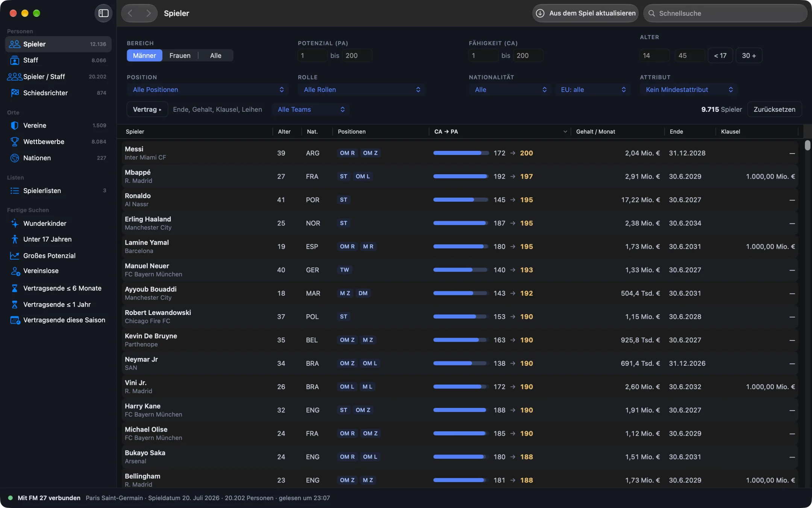Viewport: 812px width, 508px height.
Task: Expand the Vertrag filter section
Action: tap(147, 110)
